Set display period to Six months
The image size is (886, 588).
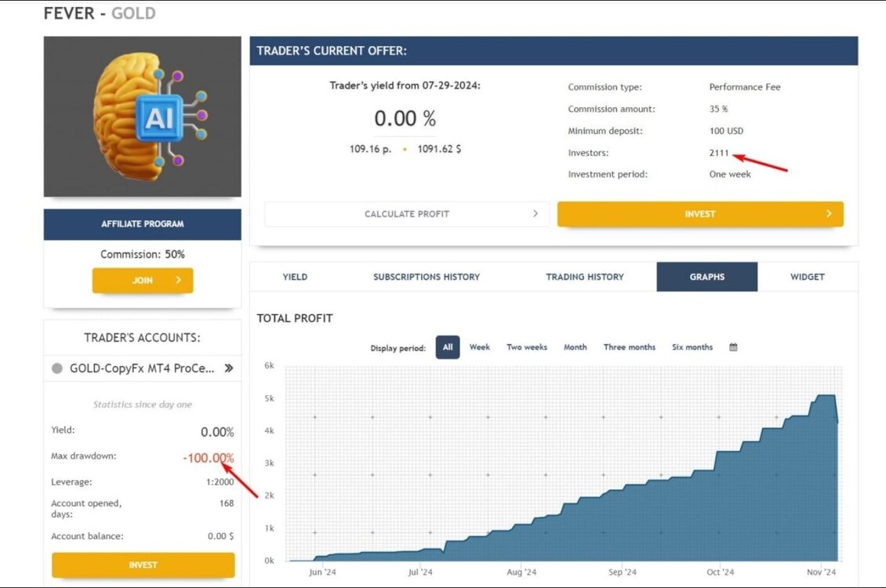(x=692, y=347)
